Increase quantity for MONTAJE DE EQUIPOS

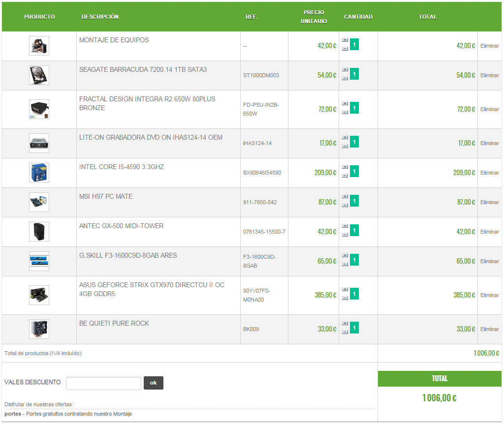(x=345, y=40)
